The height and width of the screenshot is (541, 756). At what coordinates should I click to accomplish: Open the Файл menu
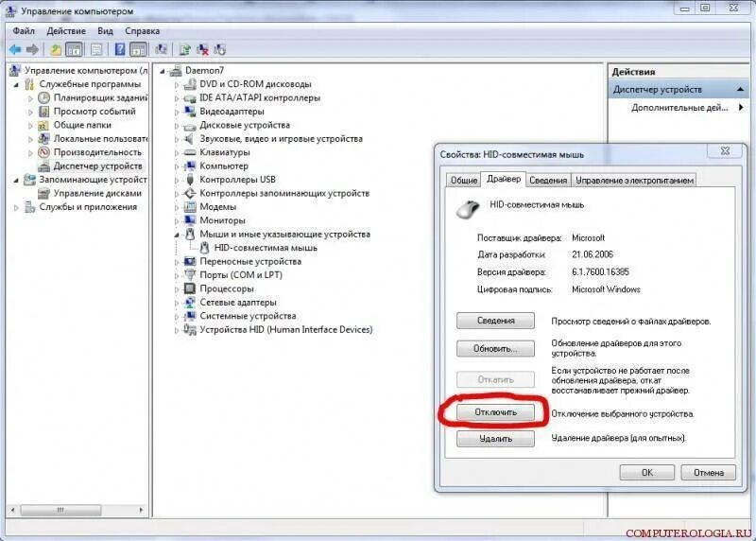(x=24, y=31)
